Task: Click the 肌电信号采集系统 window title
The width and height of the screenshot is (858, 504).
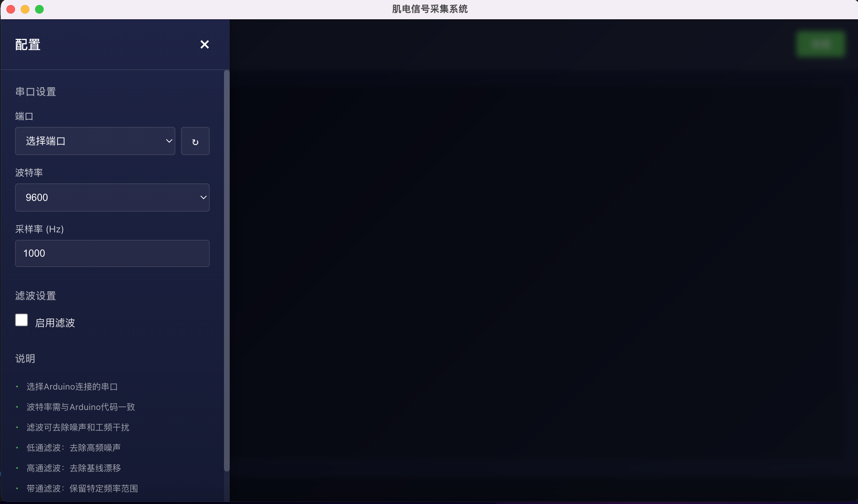Action: tap(429, 9)
